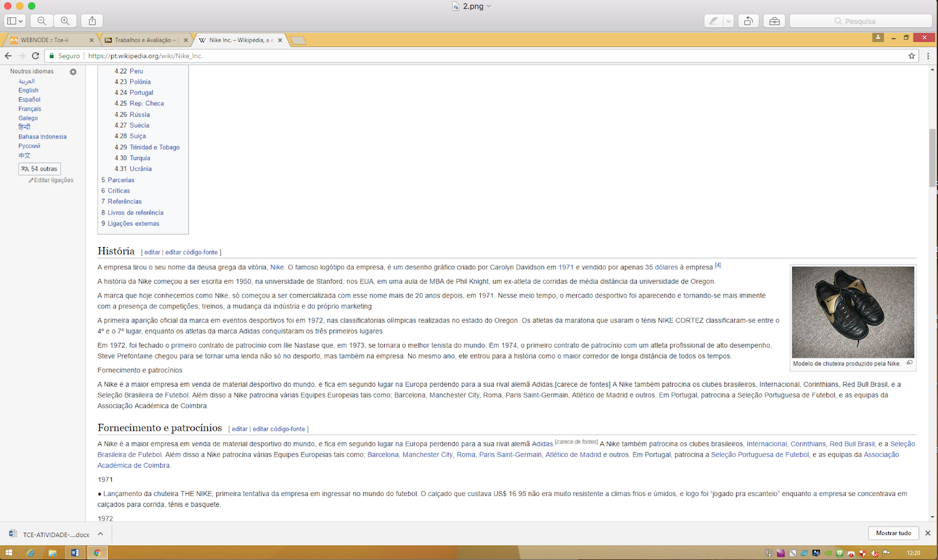
Task: Click the pt.wikipedia.org address bar
Action: pos(478,56)
